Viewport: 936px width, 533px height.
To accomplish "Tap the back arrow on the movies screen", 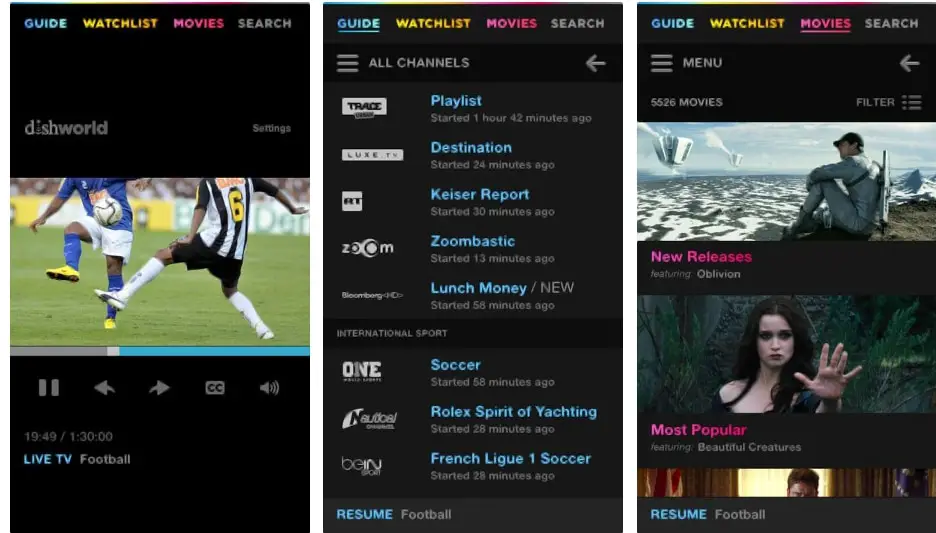I will [x=909, y=63].
